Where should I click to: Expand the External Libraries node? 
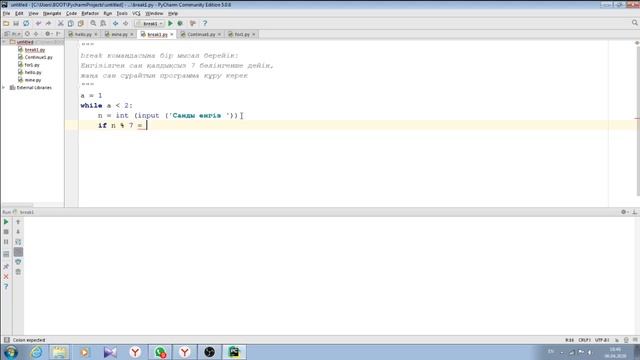pyautogui.click(x=4, y=88)
